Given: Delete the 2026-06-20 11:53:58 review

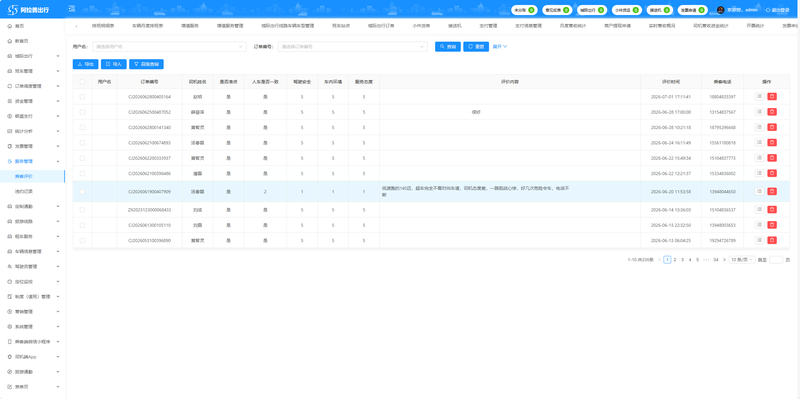Looking at the screenshot, I should (x=772, y=191).
